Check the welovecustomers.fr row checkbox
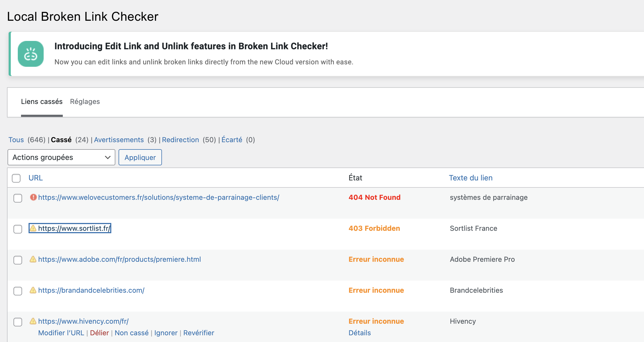This screenshot has height=342, width=644. coord(18,198)
